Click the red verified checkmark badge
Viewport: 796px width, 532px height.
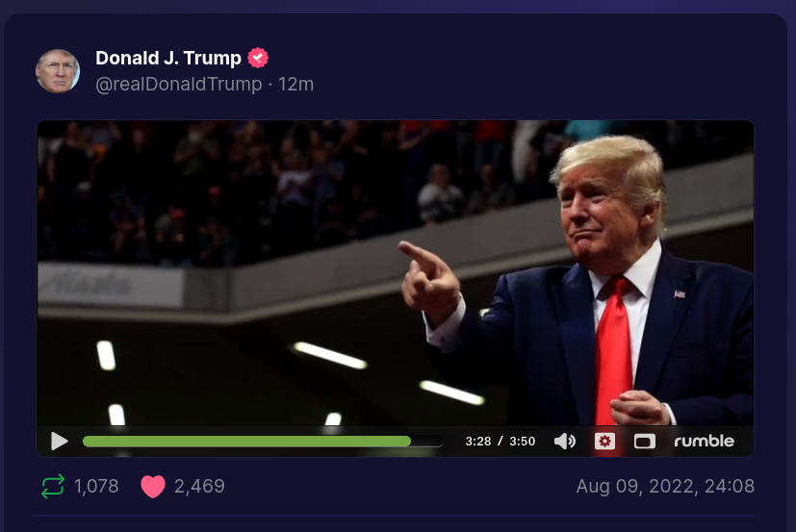pyautogui.click(x=258, y=58)
